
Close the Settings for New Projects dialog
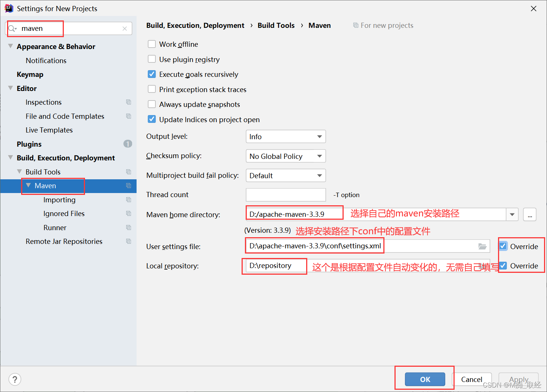pos(534,9)
